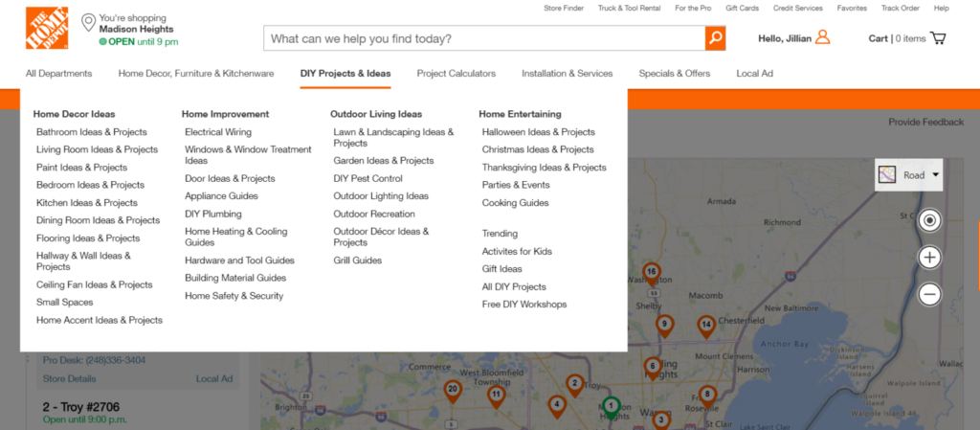Screen dimensions: 980x430
Task: Open the All Departments menu
Action: tap(59, 74)
